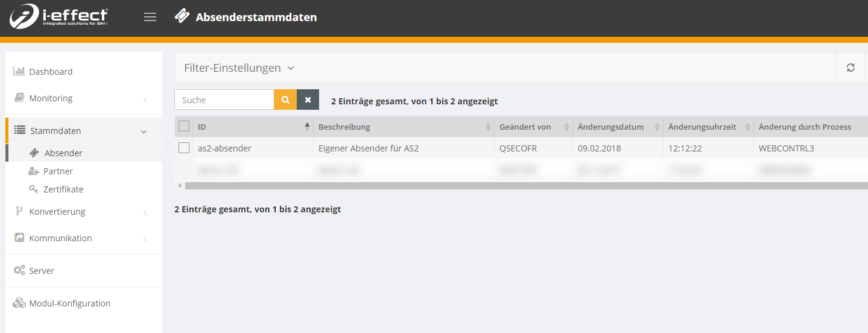Sort table by Beschreibung column header
Image resolution: width=868 pixels, height=333 pixels.
click(x=344, y=127)
